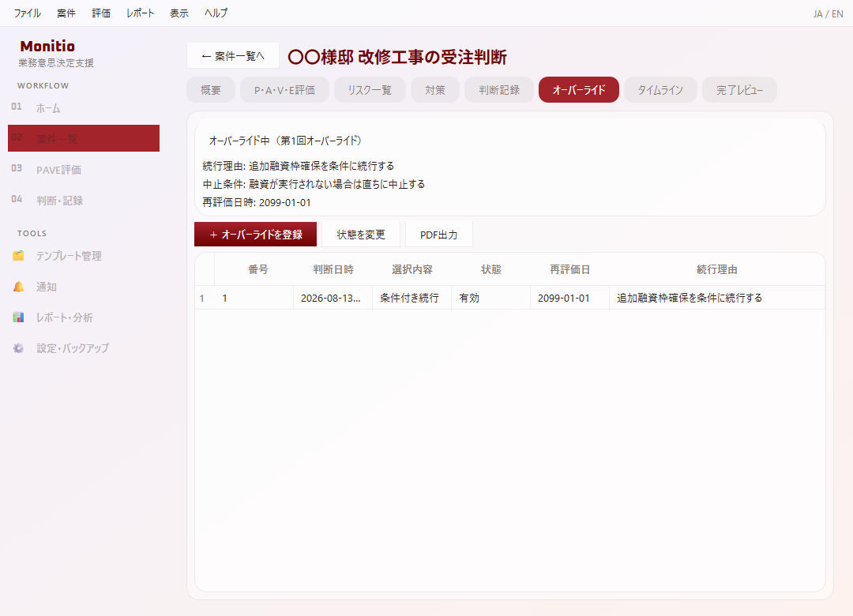Switch language via JA / EN

tap(828, 14)
